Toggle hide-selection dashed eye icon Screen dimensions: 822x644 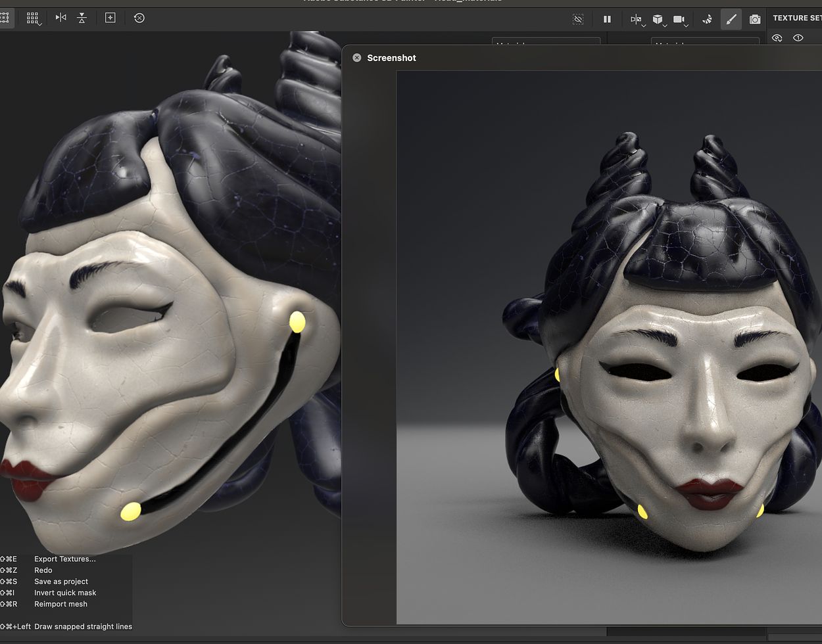[x=578, y=19]
